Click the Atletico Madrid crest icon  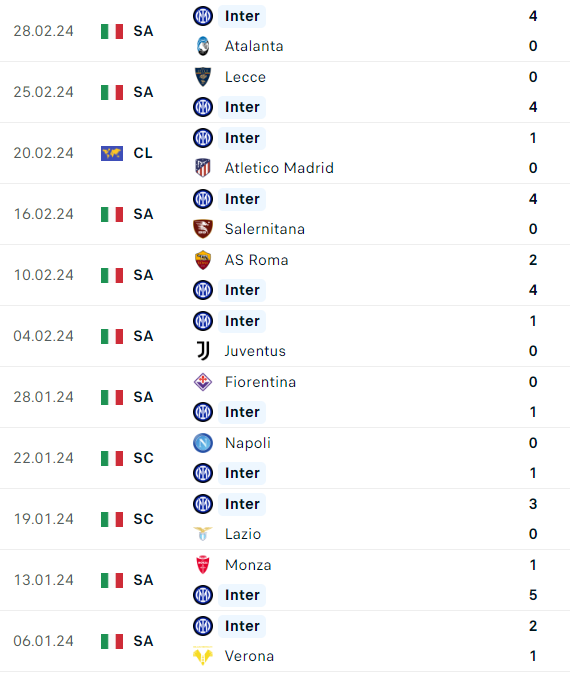203,168
